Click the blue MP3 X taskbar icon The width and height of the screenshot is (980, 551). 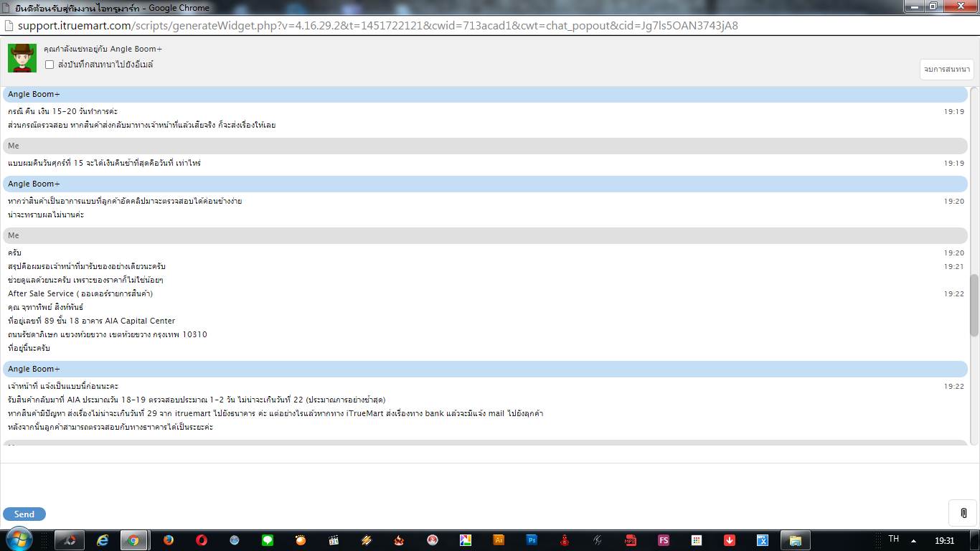763,540
